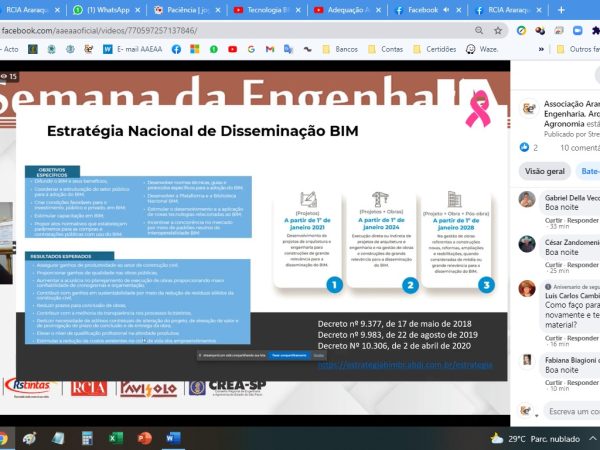This screenshot has width=600, height=450.
Task: Expand the Certidões bookmark folder
Action: pos(435,49)
